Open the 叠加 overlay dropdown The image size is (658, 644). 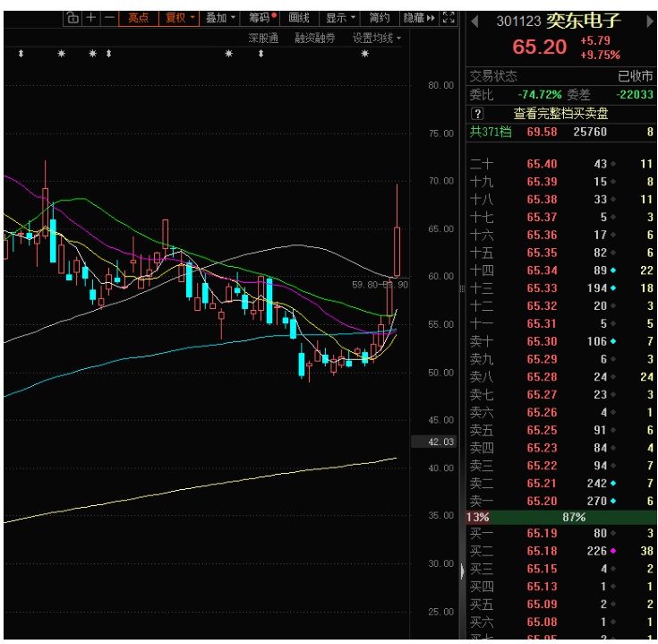coord(220,17)
